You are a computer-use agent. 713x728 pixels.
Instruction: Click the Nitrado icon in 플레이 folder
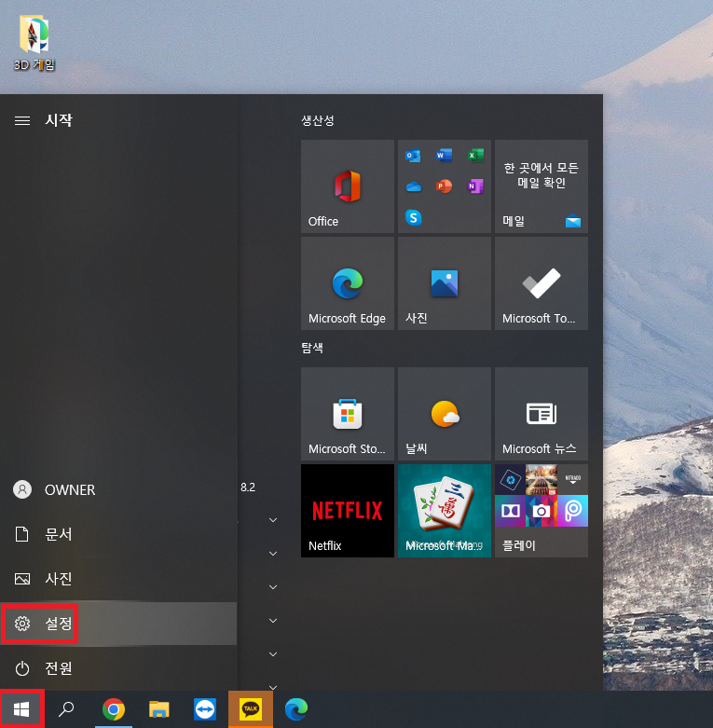tap(573, 480)
